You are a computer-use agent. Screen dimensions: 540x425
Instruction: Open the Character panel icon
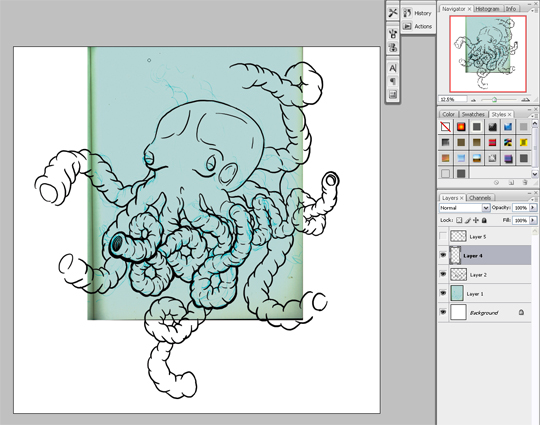[x=393, y=68]
